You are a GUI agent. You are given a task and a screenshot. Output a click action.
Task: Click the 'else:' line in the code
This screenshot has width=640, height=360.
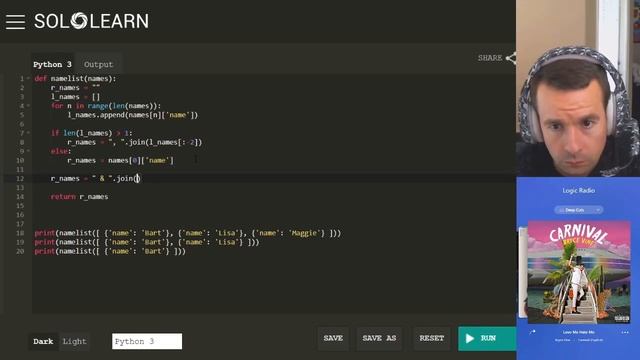(x=61, y=151)
